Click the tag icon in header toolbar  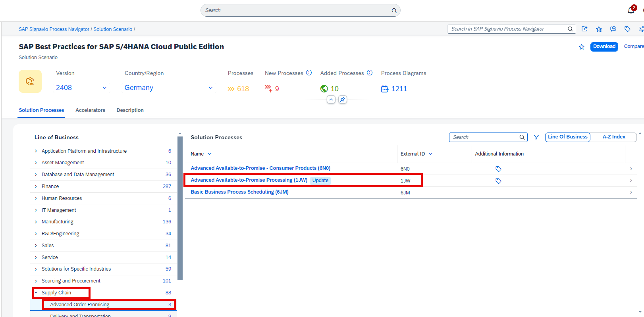627,29
